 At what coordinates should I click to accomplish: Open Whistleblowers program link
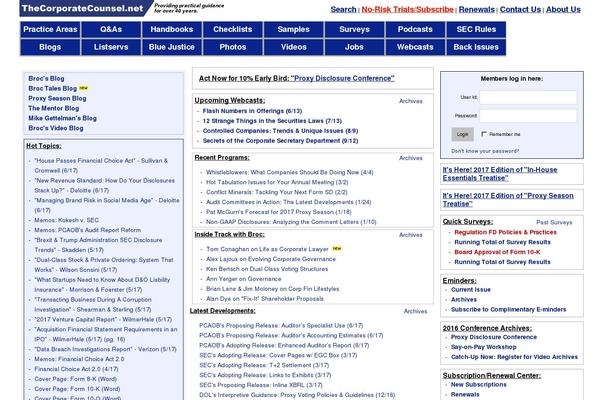tap(290, 172)
